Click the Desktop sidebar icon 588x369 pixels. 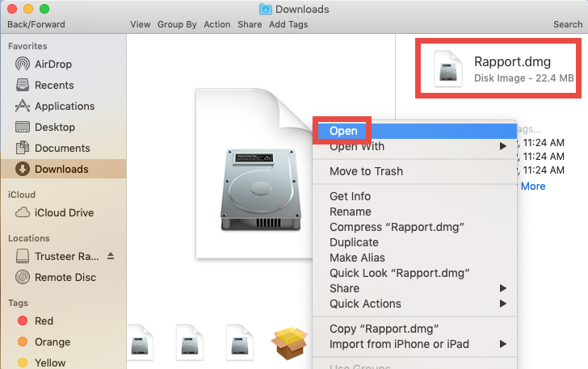tap(23, 127)
